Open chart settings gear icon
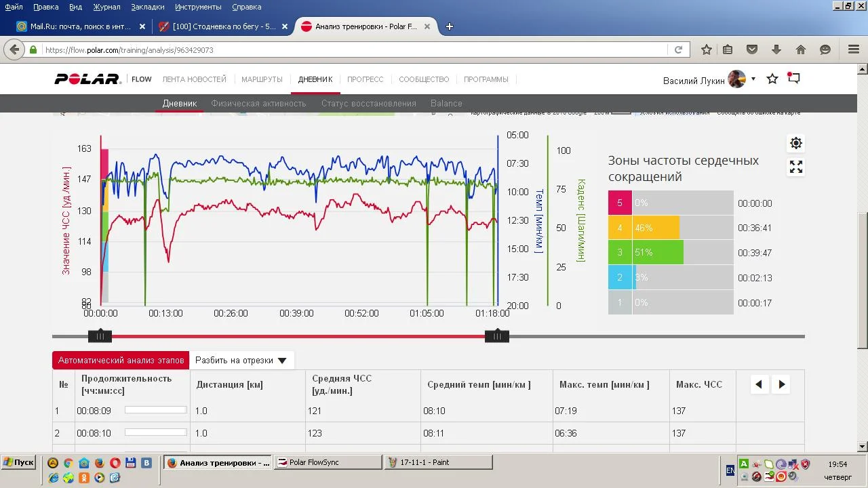This screenshot has width=868, height=488. point(796,143)
